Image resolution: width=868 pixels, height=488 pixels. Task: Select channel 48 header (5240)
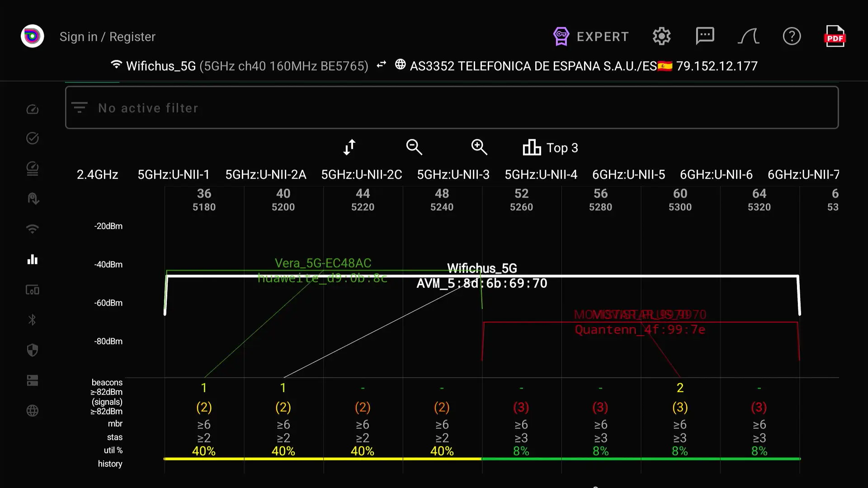[442, 200]
